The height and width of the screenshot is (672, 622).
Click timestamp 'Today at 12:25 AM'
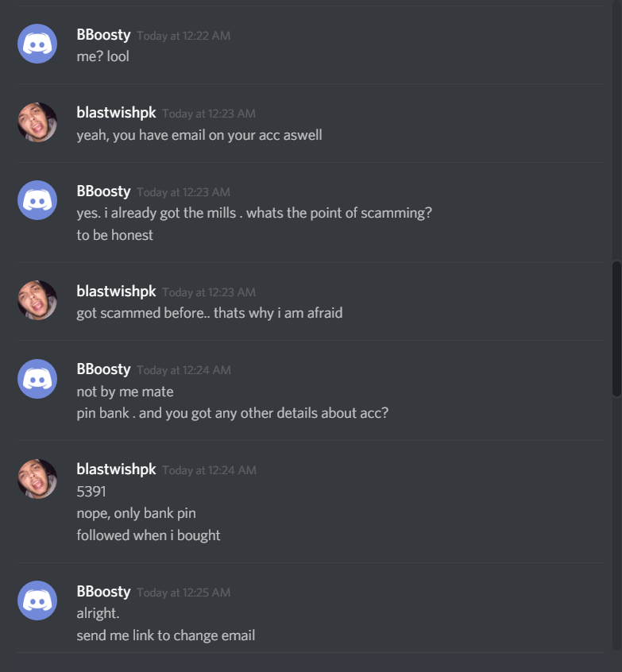pyautogui.click(x=184, y=593)
